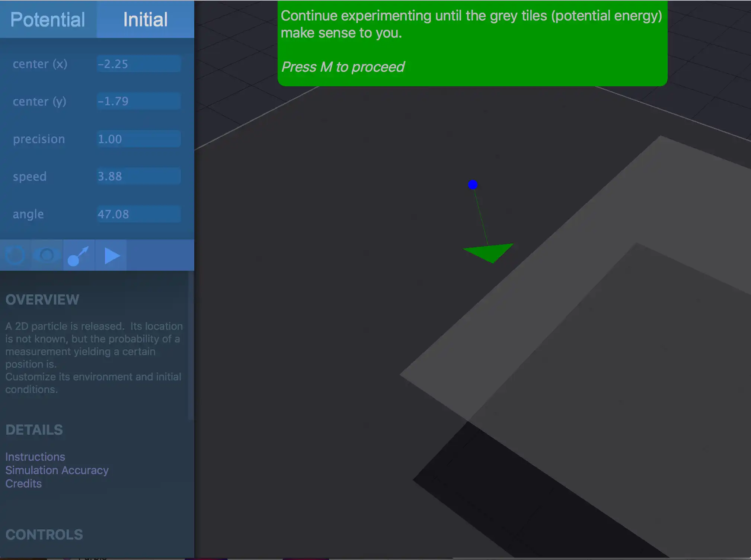Click the angle input field
This screenshot has width=751, height=560.
point(138,213)
